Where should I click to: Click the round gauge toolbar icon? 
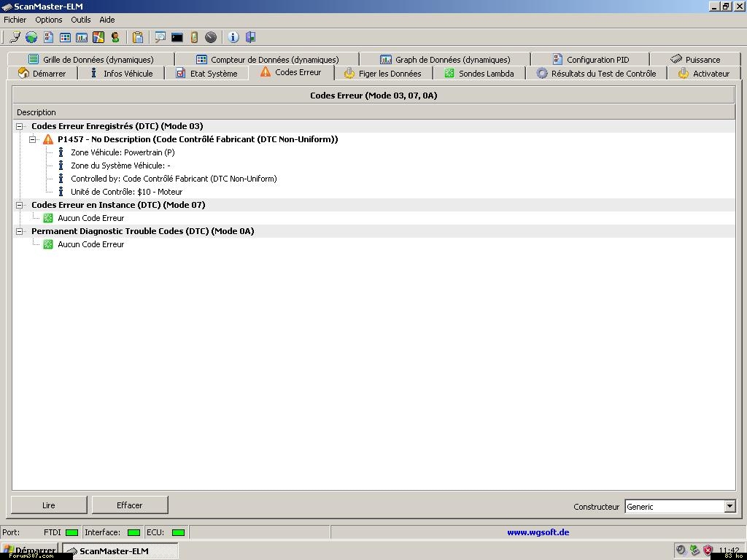point(211,37)
